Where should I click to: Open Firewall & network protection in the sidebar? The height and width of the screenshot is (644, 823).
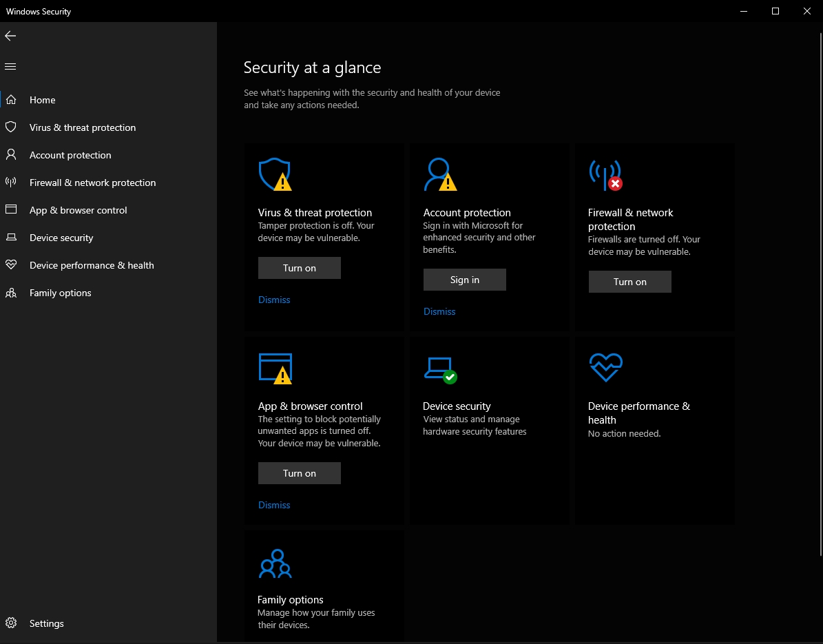pos(92,183)
